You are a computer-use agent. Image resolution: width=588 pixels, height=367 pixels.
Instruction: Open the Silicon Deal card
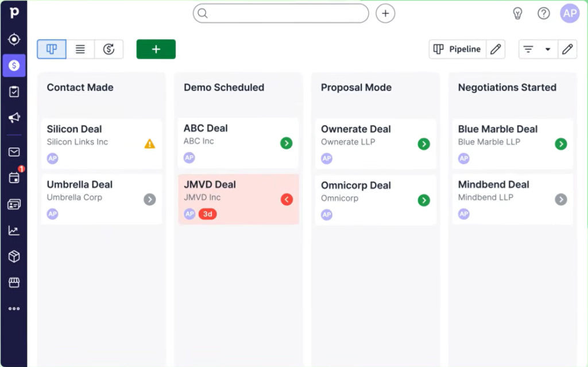pos(101,144)
